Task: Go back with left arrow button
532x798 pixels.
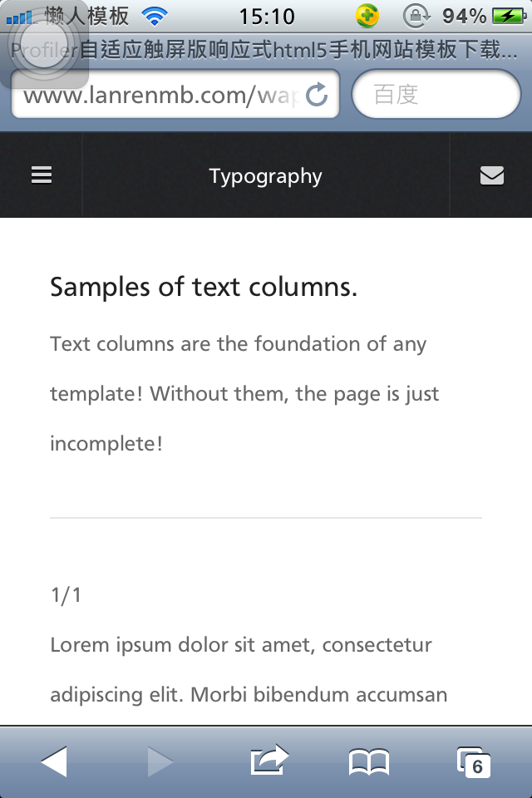Action: (54, 761)
